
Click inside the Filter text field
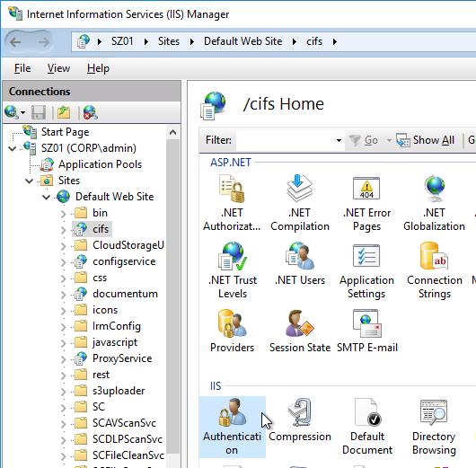[285, 140]
